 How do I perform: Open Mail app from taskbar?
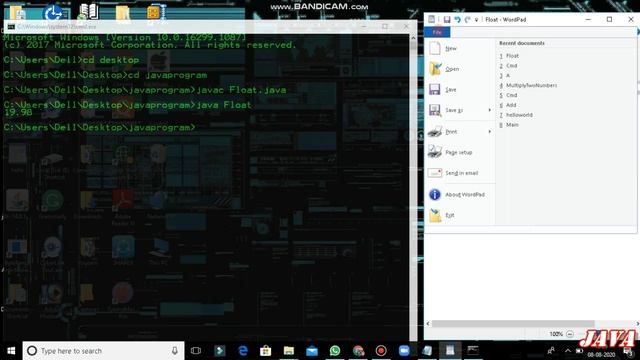(x=312, y=351)
